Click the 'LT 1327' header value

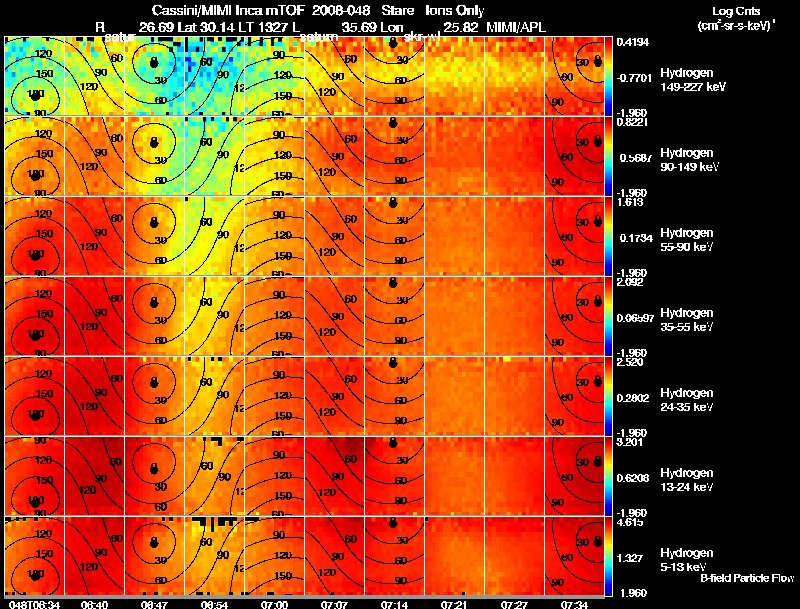click(263, 27)
